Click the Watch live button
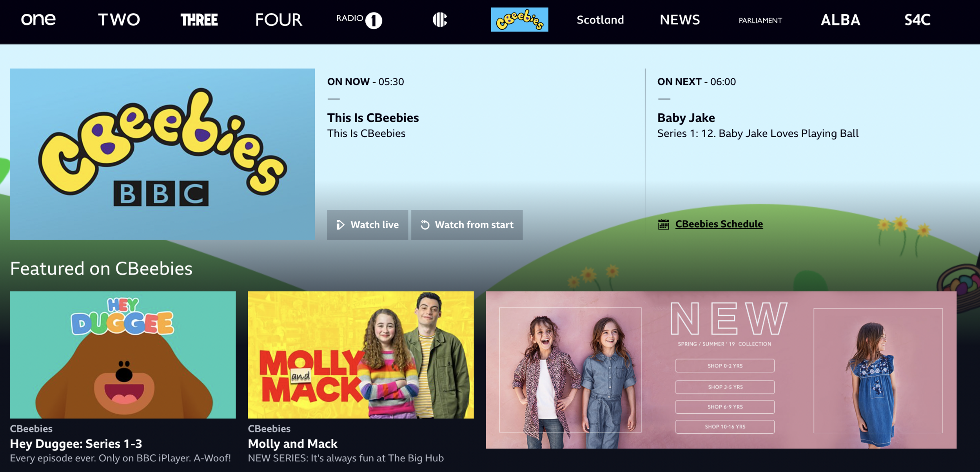980x472 pixels. pos(367,225)
